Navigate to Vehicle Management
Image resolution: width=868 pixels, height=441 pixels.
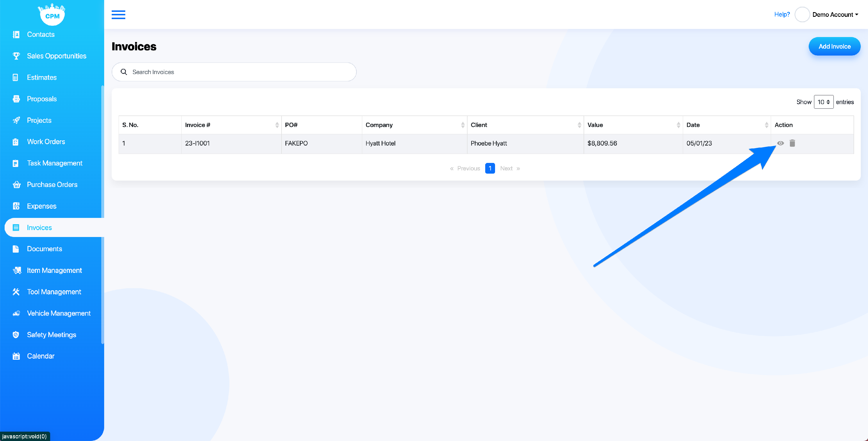click(x=59, y=313)
